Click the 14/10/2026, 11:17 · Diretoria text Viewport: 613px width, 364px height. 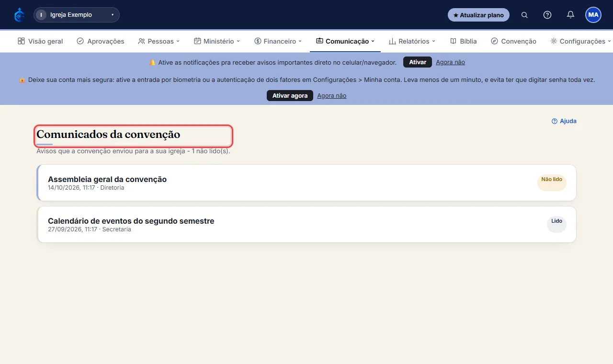86,188
